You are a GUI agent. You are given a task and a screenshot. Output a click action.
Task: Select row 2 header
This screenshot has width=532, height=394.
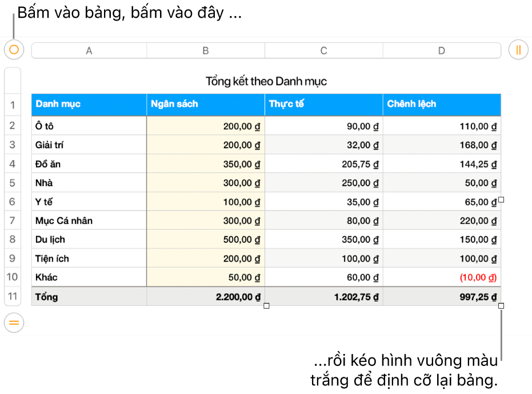pyautogui.click(x=13, y=126)
